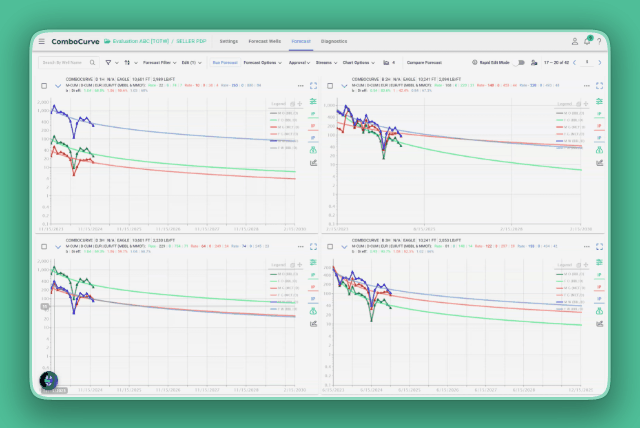
Task: Go to next page of wells
Action: pyautogui.click(x=600, y=62)
